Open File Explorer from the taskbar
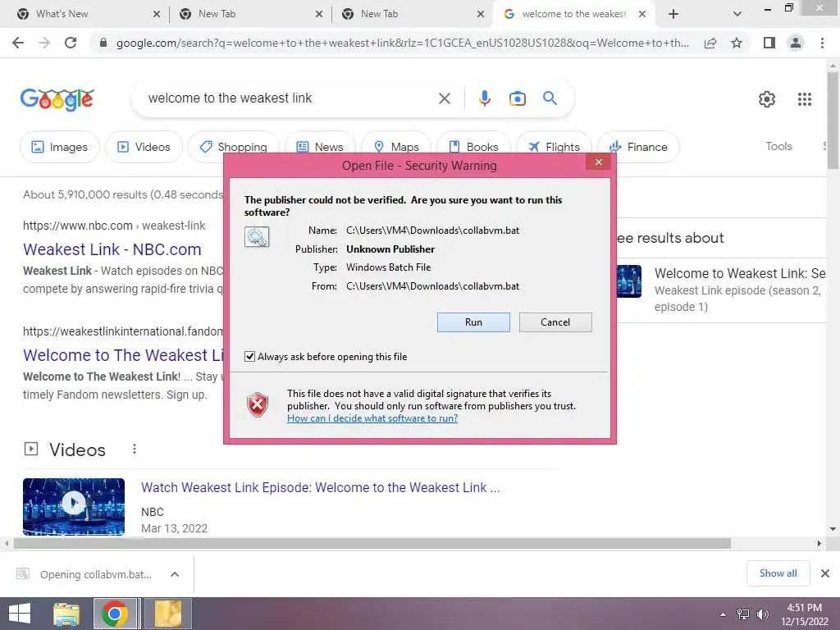Screen dimensions: 840x630 (66, 614)
